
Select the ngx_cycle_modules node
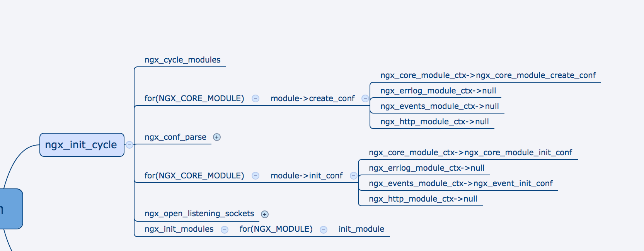point(182,60)
